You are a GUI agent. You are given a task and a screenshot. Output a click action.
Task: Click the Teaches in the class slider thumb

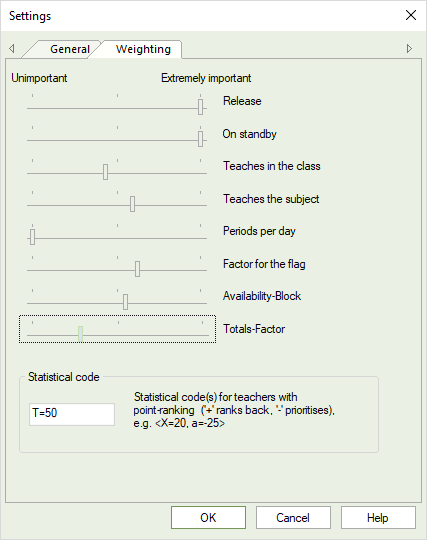[105, 172]
